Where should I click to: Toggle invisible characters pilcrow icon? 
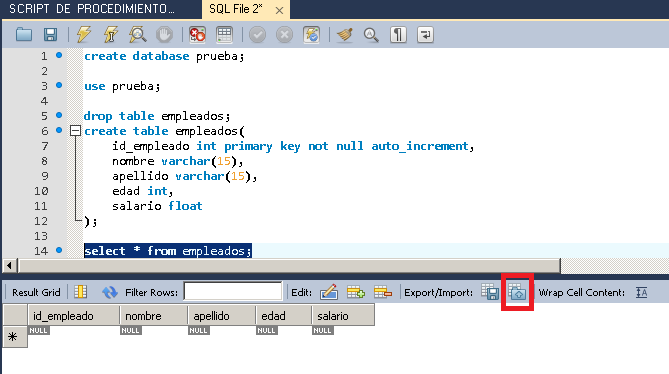pos(398,35)
